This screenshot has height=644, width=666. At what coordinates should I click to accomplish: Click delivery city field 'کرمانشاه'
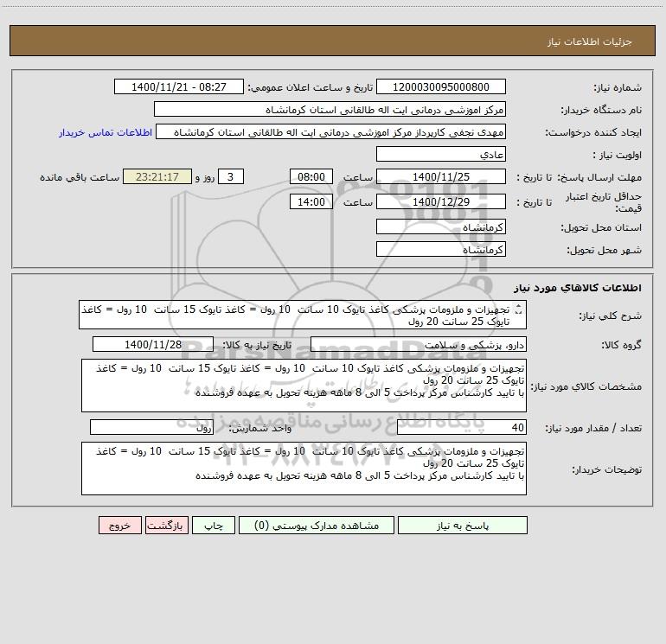tap(441, 249)
